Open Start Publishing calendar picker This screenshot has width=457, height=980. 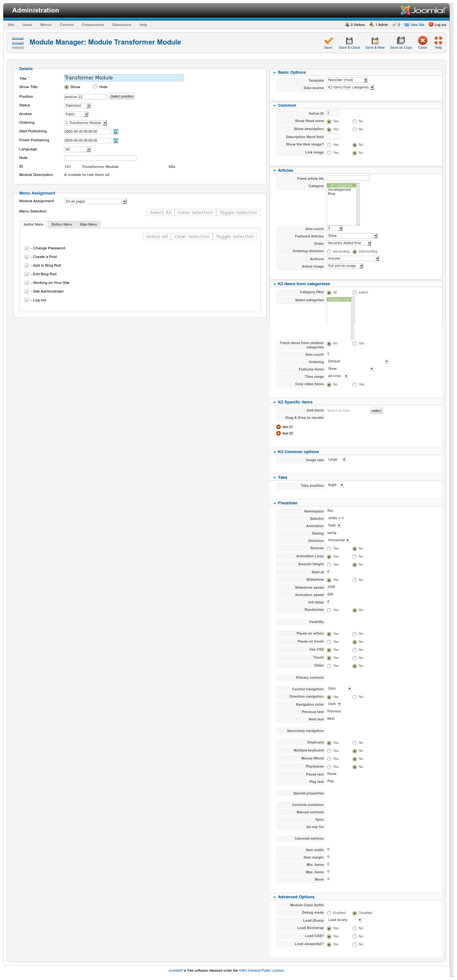[116, 132]
